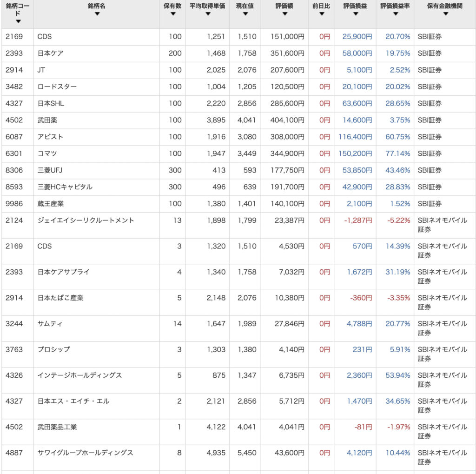Select the サムティ stock name

[50, 324]
